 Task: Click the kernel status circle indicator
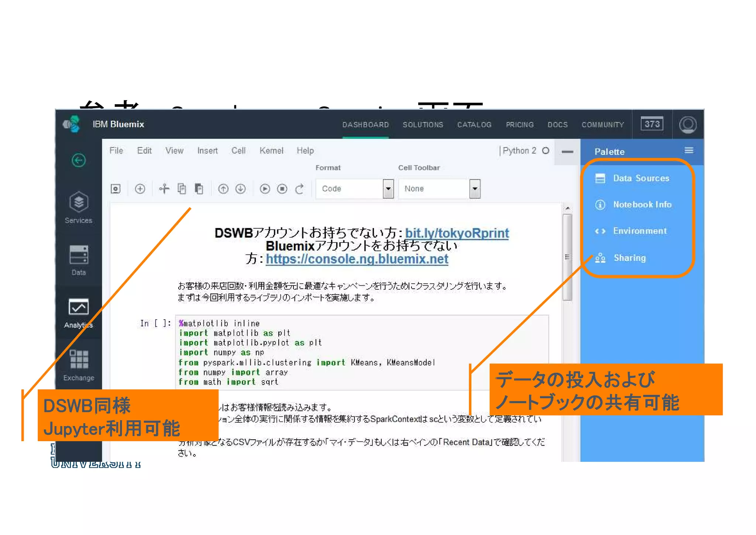point(546,151)
